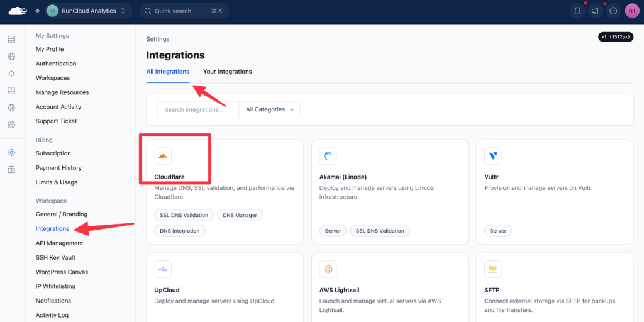Open the NT user avatar menu
This screenshot has height=322, width=644.
coord(632,11)
